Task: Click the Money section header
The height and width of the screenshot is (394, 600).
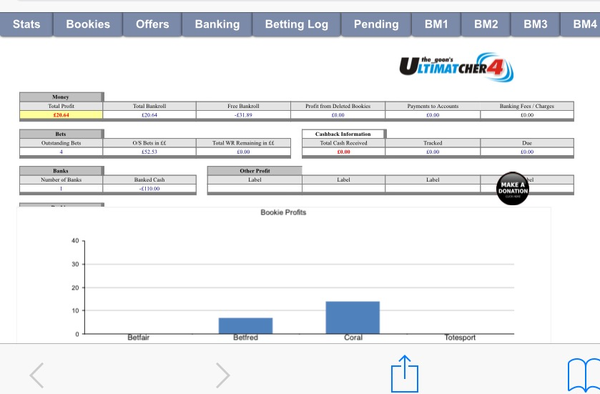Action: (x=61, y=97)
